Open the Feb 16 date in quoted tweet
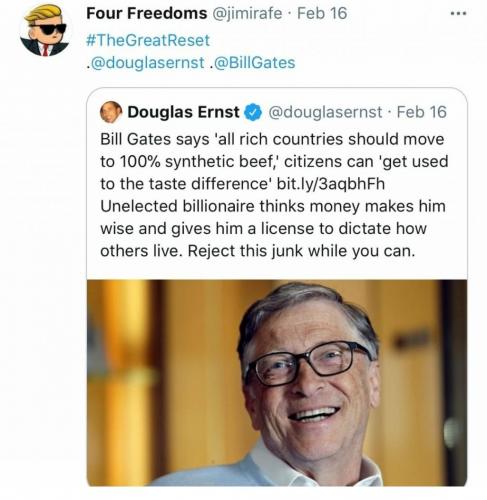487x500 pixels. point(422,112)
